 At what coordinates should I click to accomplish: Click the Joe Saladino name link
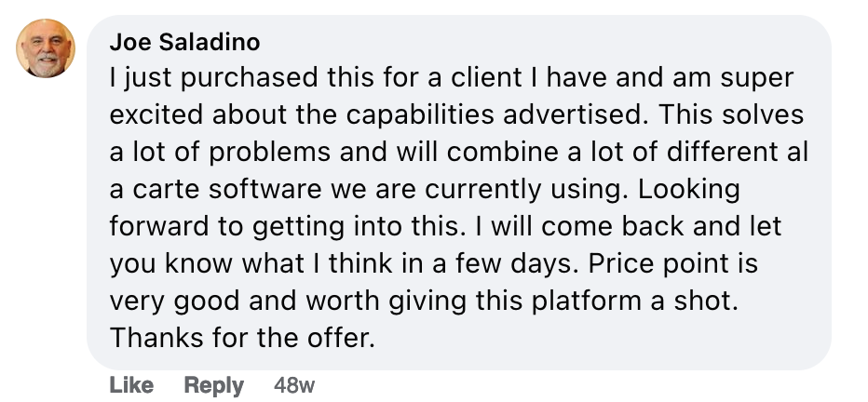[x=185, y=42]
